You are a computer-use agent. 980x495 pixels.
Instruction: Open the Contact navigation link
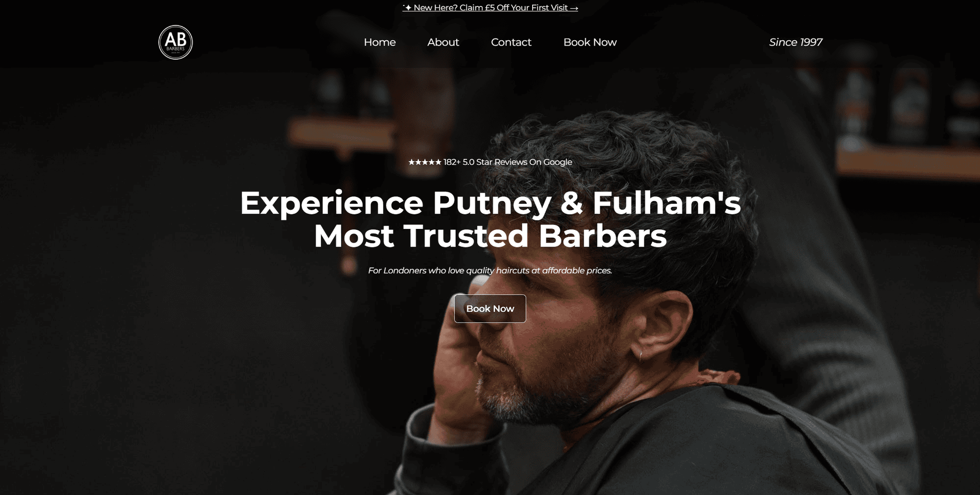(x=511, y=42)
